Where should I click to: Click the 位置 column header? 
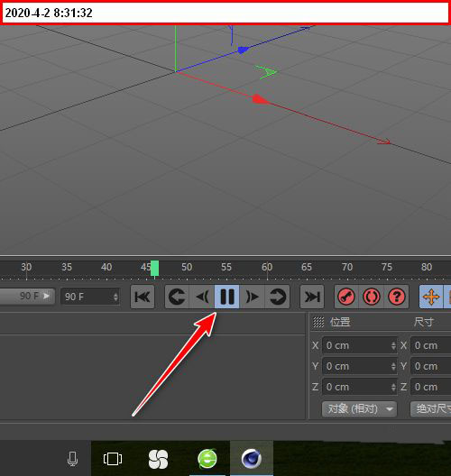(x=340, y=322)
